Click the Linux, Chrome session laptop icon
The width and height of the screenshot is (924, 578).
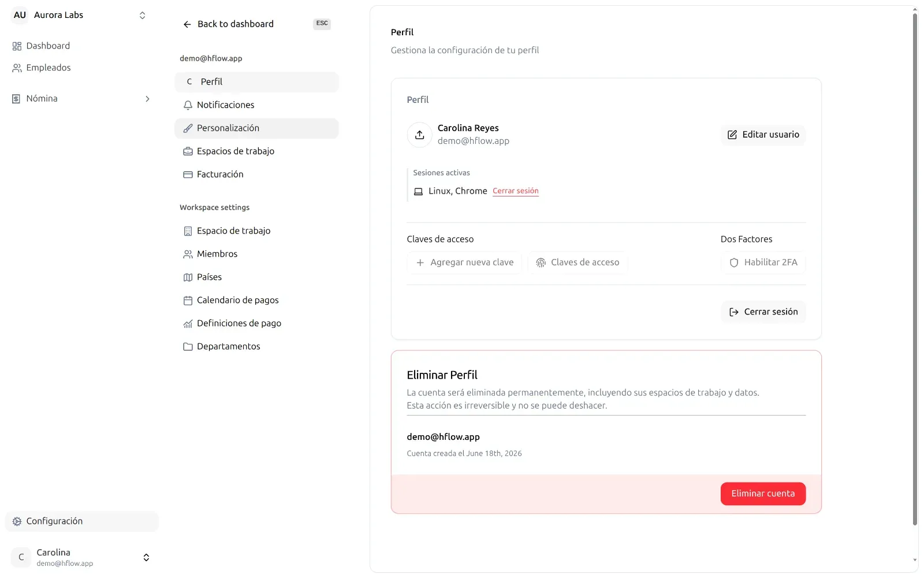[x=418, y=191]
